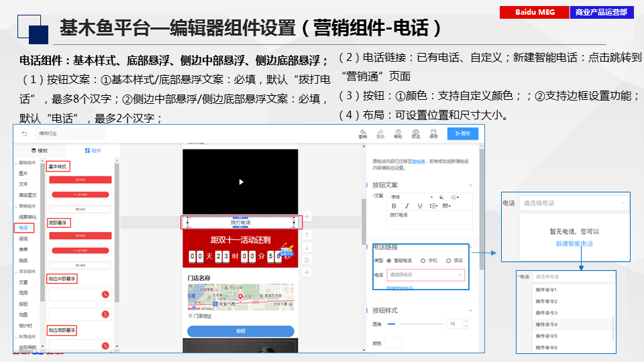Choose 操作命令1 from the list
Screen dimensions: 644x362
(546, 290)
